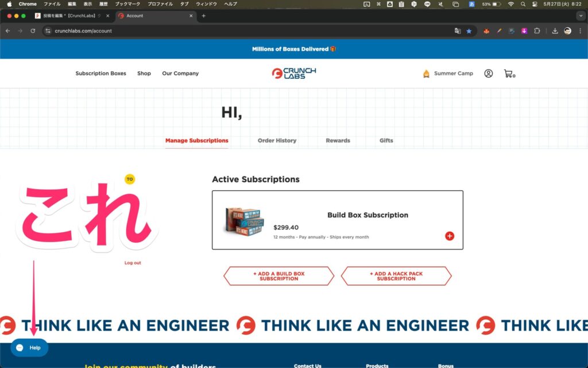Open a new browser tab
Screen dimensions: 588x368
[204, 16]
